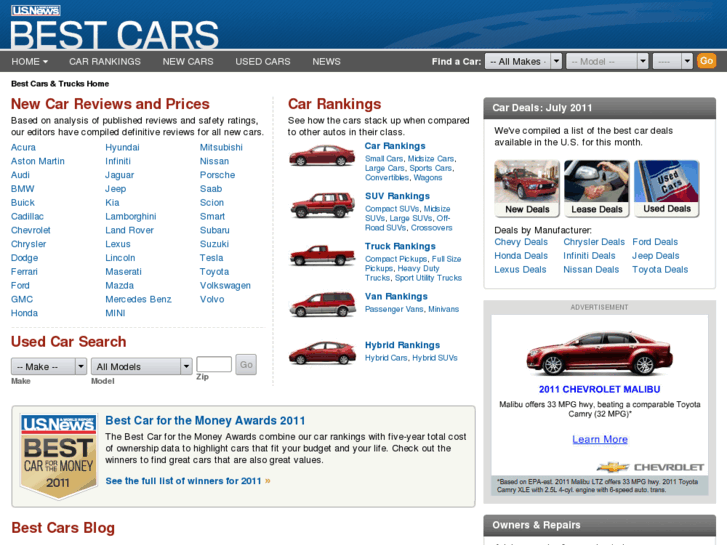Click Learn More in Malibu ad
The image size is (727, 545).
[x=600, y=439]
